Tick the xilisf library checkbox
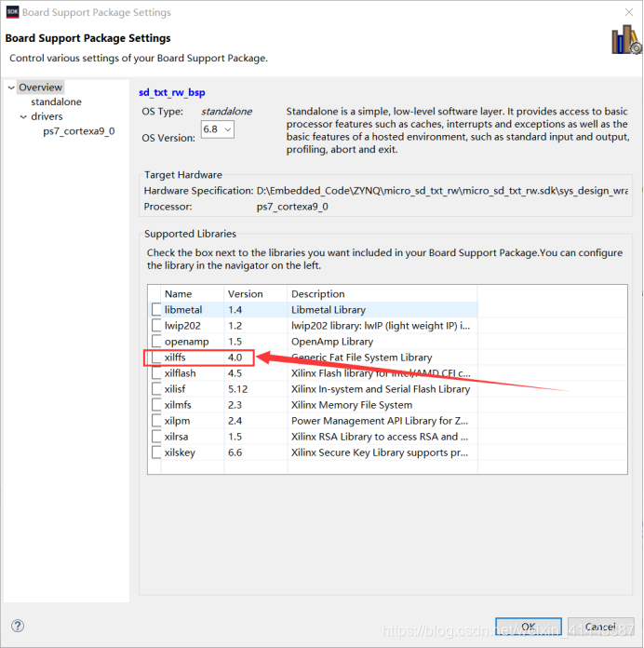 click(x=156, y=389)
